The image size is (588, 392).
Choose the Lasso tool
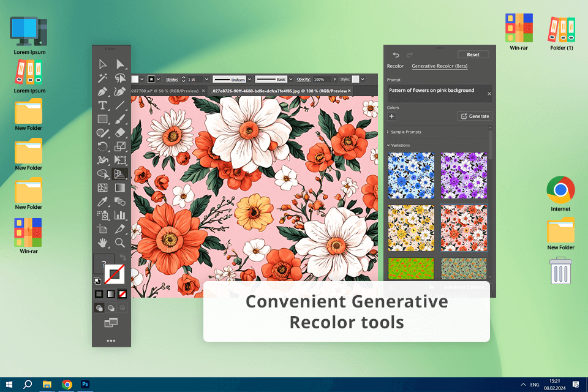120,78
